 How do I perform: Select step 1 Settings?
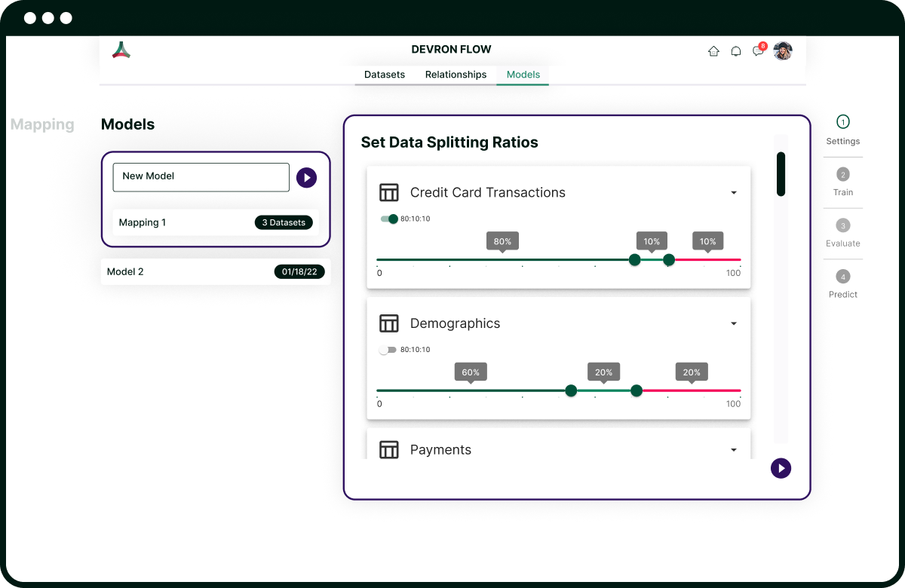pos(842,130)
